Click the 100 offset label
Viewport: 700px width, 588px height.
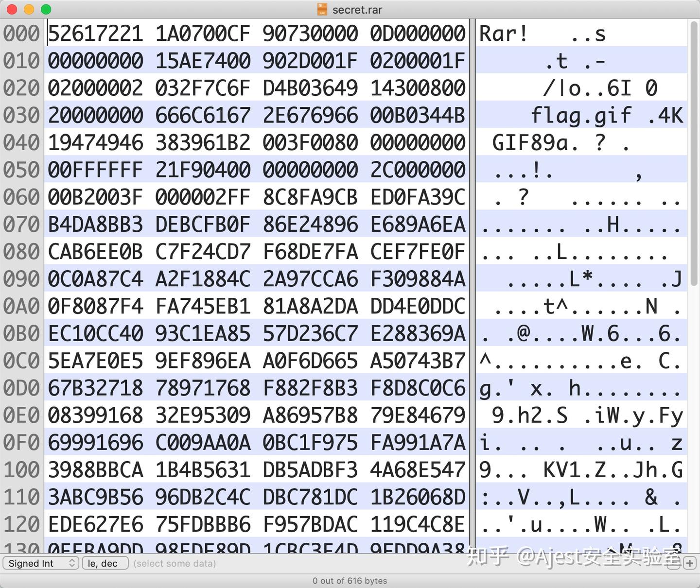(21, 469)
